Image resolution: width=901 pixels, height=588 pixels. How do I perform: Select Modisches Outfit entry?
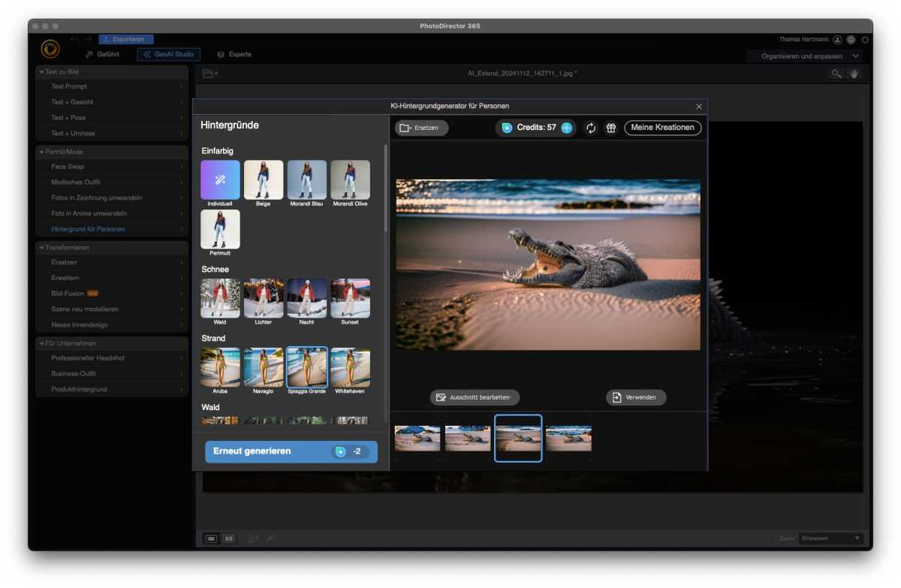[x=112, y=182]
